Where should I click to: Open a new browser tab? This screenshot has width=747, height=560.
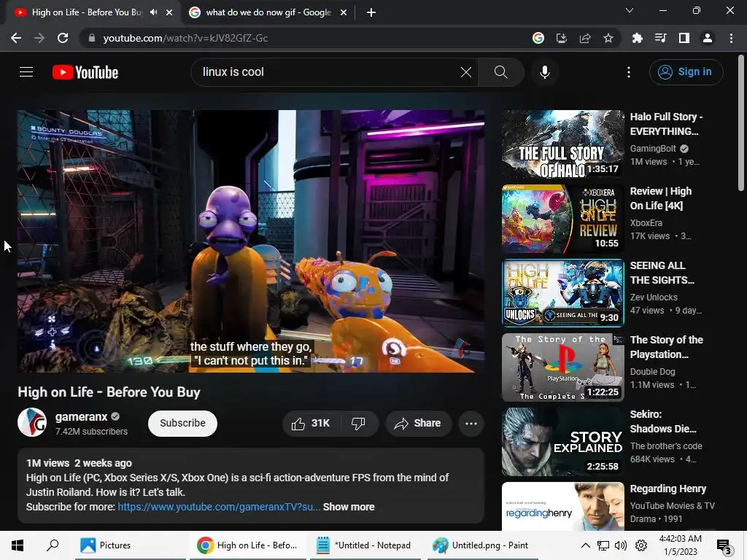pos(371,12)
